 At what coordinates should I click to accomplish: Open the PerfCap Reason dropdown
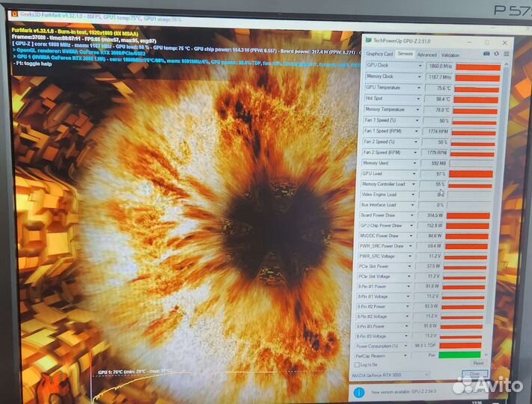coord(405,356)
